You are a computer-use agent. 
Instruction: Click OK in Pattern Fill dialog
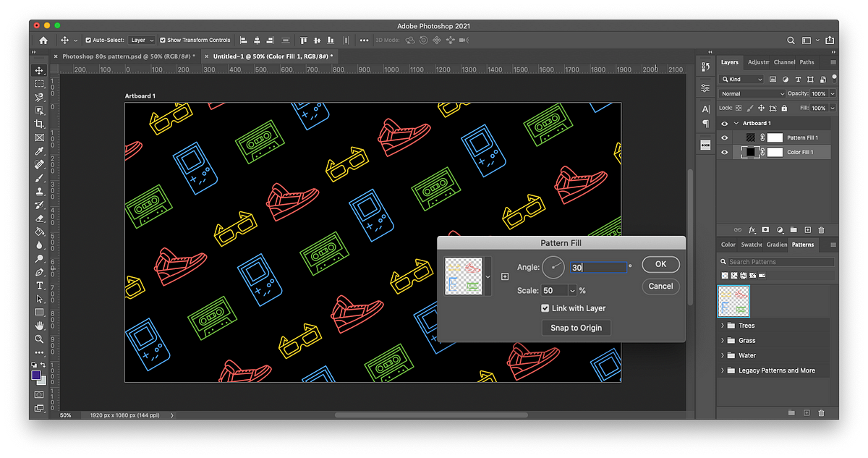(660, 264)
